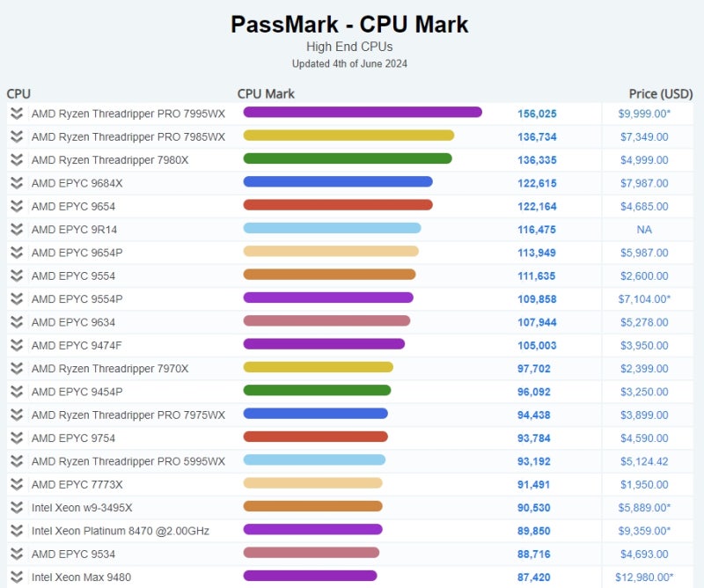Select the purple benchmark bar for Threadripper PRO 7995WX
704x588 pixels.
point(361,114)
